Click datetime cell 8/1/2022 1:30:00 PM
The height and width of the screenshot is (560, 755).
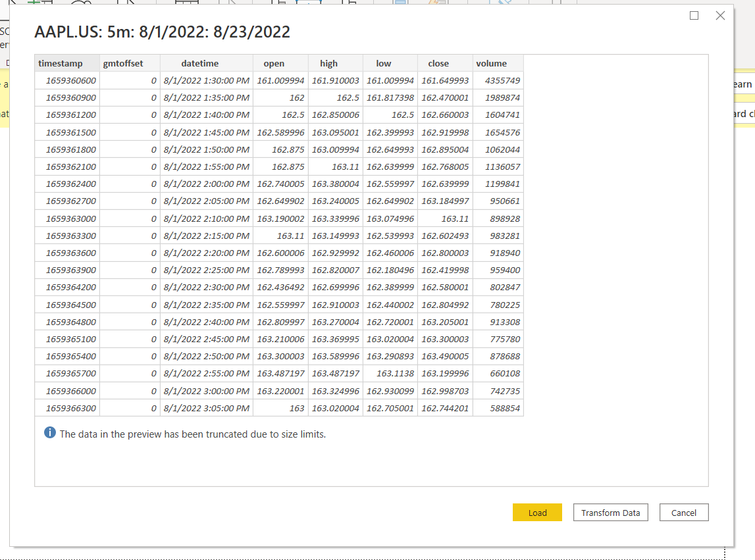[x=207, y=80]
